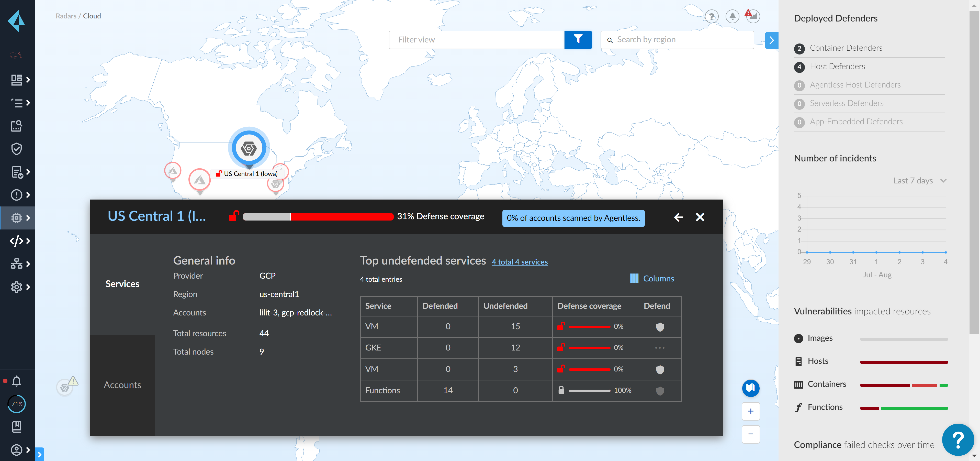The height and width of the screenshot is (461, 980).
Task: Open the Alerts exclamation sidebar icon
Action: pyautogui.click(x=16, y=195)
